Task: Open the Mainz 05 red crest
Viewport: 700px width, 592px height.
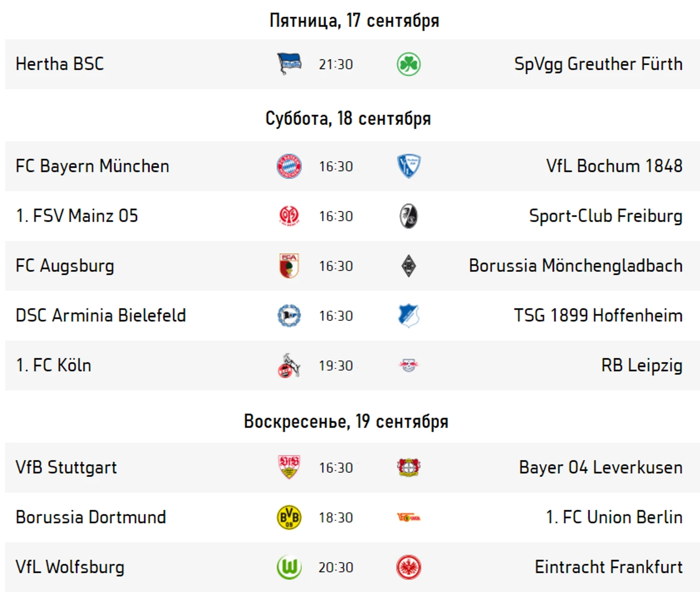Action: [x=289, y=216]
